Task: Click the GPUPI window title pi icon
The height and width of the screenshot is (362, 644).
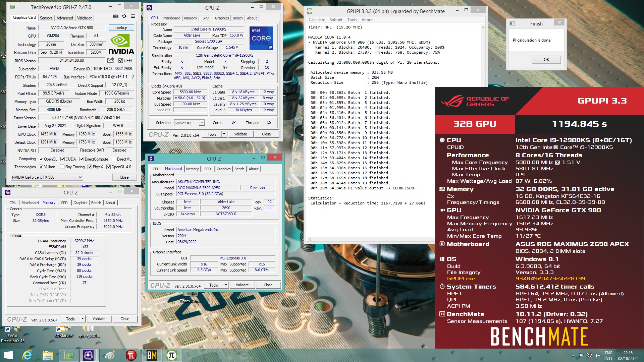Action: tap(309, 11)
